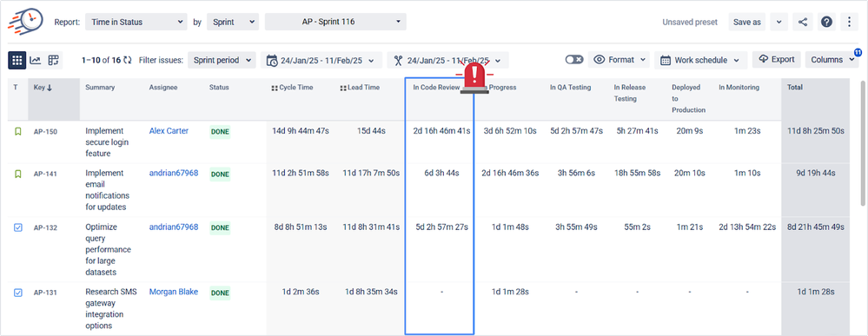Open the Work schedule dropdown
This screenshot has width=868, height=336.
point(701,60)
